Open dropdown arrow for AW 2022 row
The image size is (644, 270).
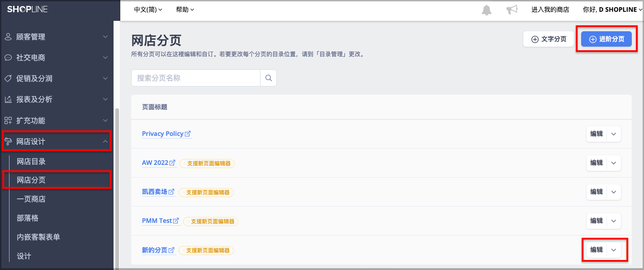(x=614, y=163)
